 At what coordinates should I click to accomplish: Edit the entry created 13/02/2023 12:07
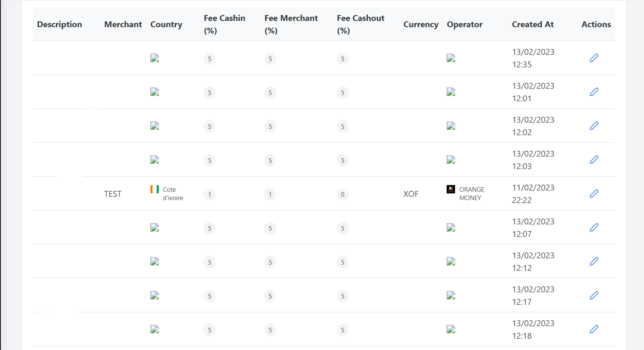[x=594, y=227]
